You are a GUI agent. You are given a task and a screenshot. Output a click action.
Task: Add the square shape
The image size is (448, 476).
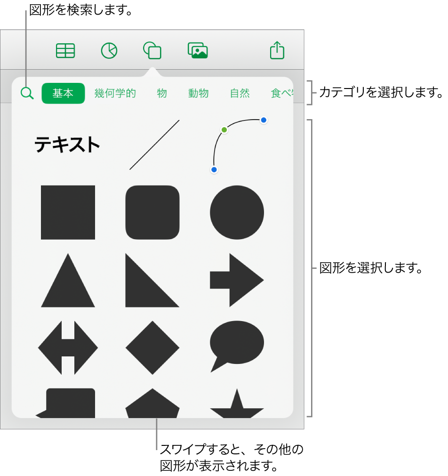point(68,212)
